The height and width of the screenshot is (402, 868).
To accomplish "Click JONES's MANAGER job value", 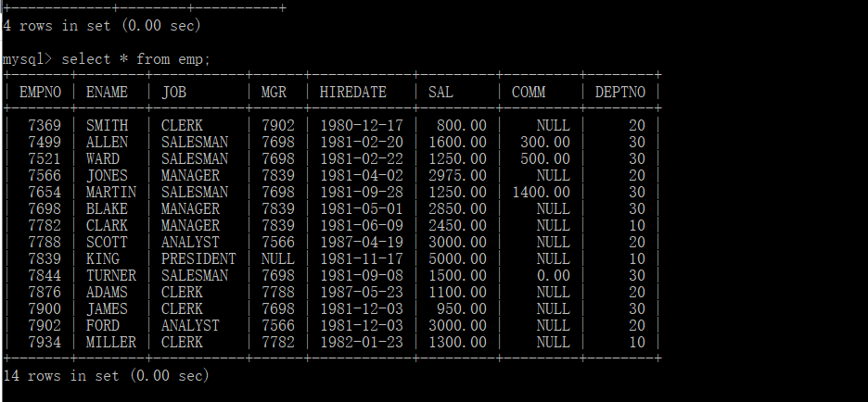I will pyautogui.click(x=190, y=175).
